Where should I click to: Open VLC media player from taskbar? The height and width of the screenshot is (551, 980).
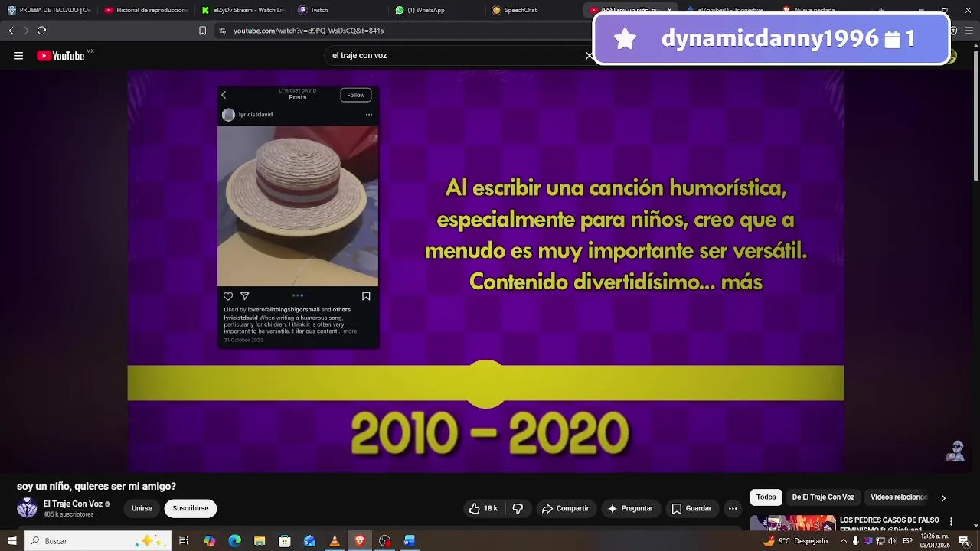pyautogui.click(x=335, y=541)
